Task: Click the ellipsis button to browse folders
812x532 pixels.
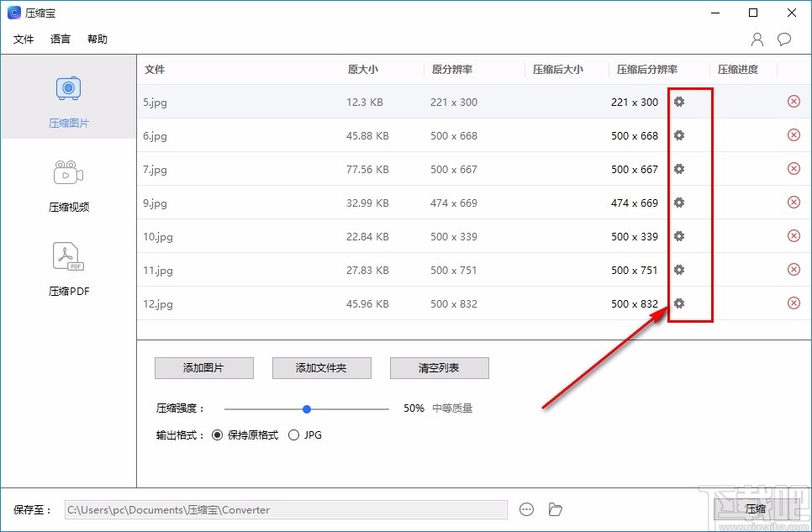Action: coord(527,508)
